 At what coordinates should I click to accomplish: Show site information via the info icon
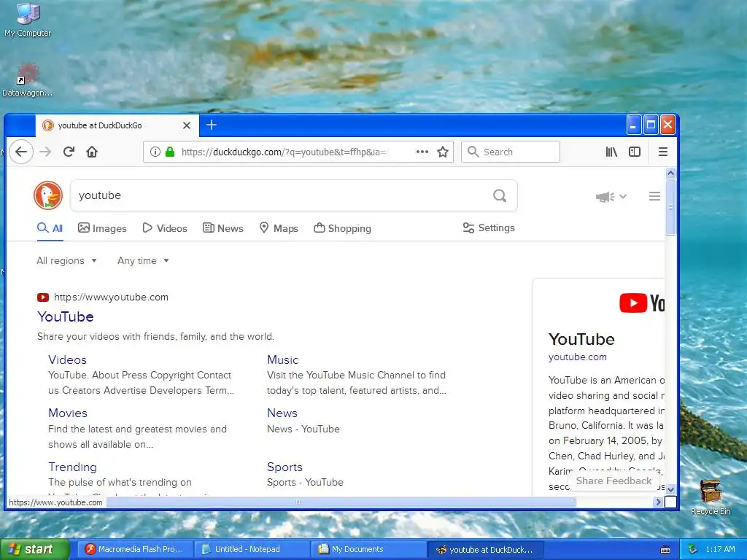(155, 152)
